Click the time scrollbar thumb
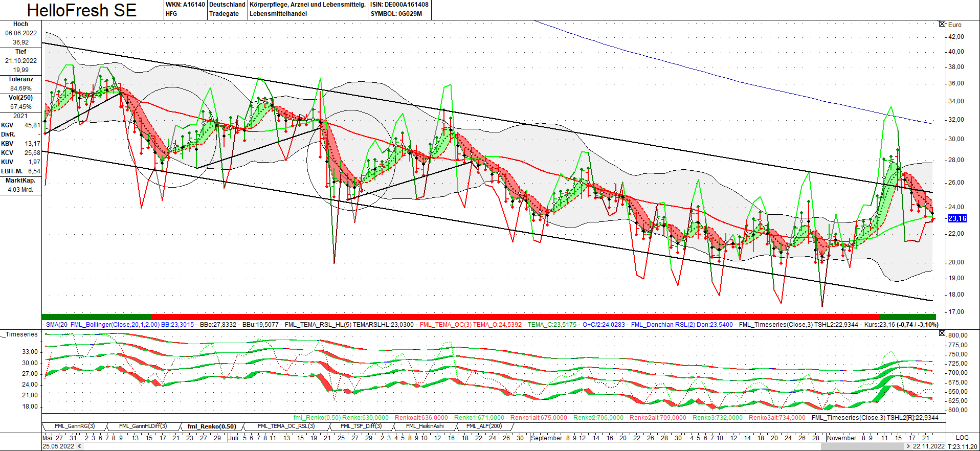Screen dimensions: 980x451 pyautogui.click(x=863, y=446)
